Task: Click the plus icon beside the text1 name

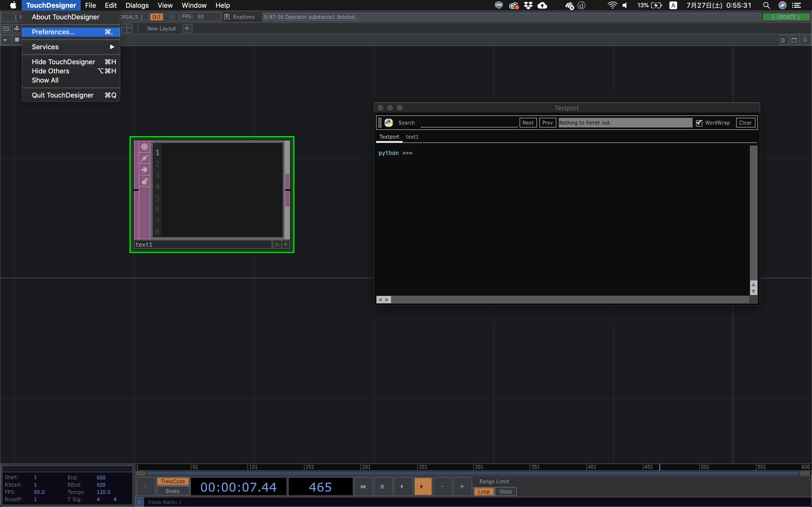Action: [x=286, y=244]
